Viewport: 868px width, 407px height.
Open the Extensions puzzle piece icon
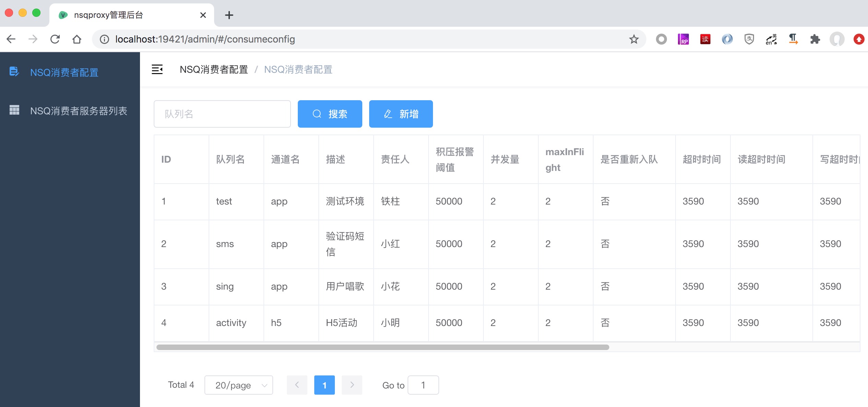click(x=815, y=39)
